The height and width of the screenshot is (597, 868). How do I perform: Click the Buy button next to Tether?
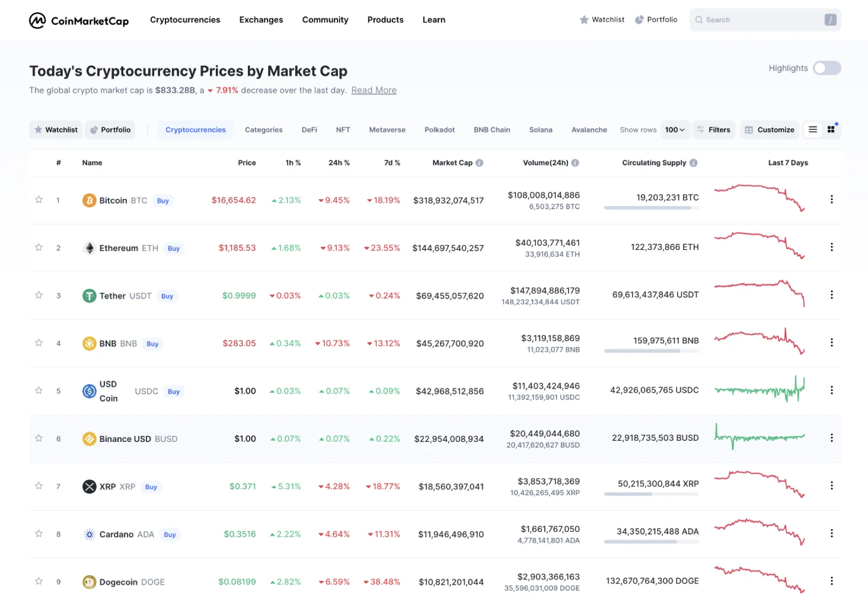pos(167,296)
